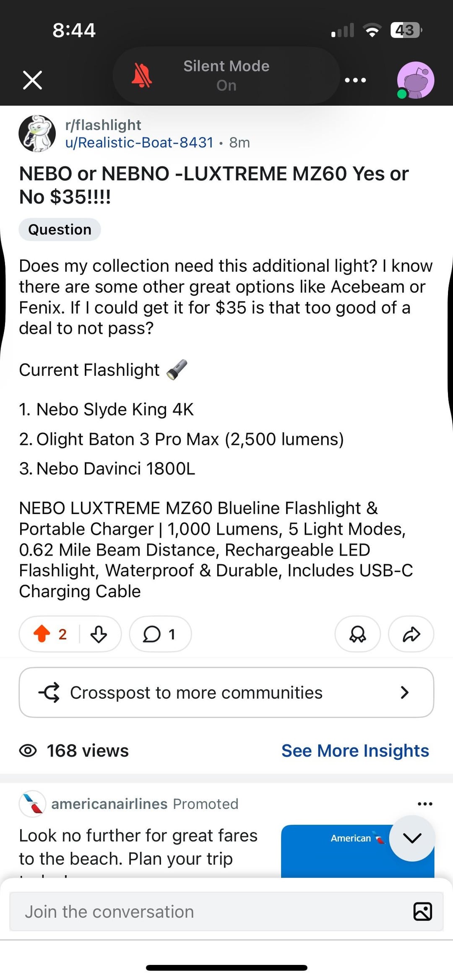Tap the crosspost arrows icon
This screenshot has height=980, width=453.
click(49, 692)
